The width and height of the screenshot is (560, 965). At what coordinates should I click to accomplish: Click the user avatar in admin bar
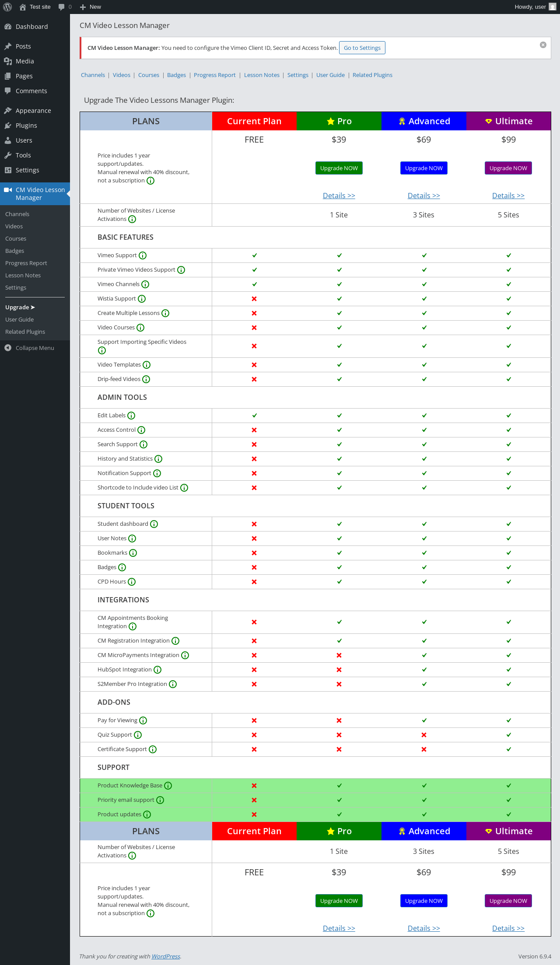pyautogui.click(x=553, y=7)
